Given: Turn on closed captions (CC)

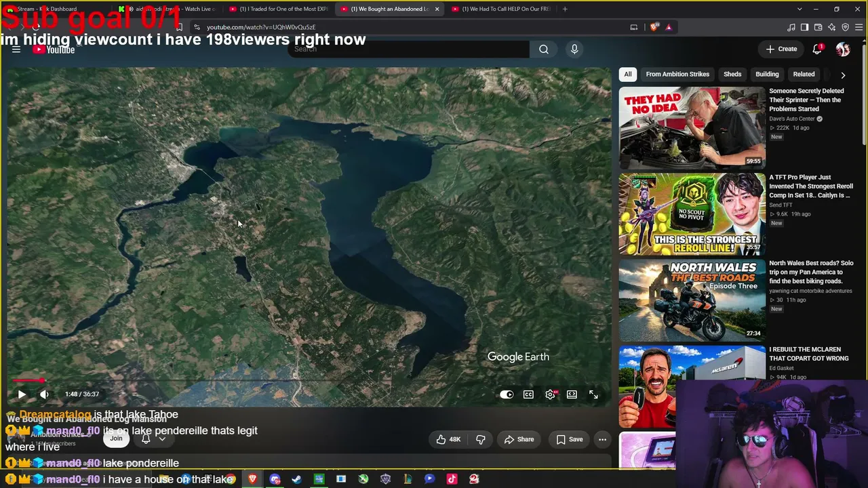Looking at the screenshot, I should pos(528,394).
